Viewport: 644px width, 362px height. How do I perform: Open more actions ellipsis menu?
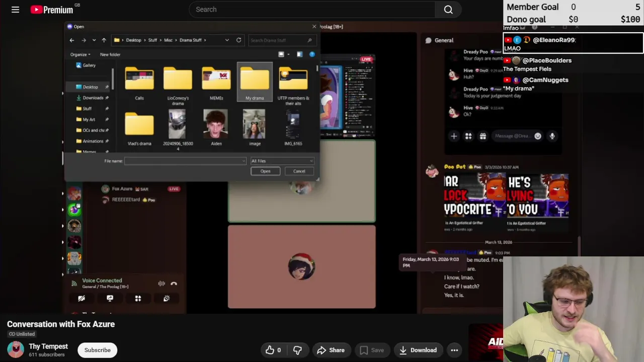(454, 350)
